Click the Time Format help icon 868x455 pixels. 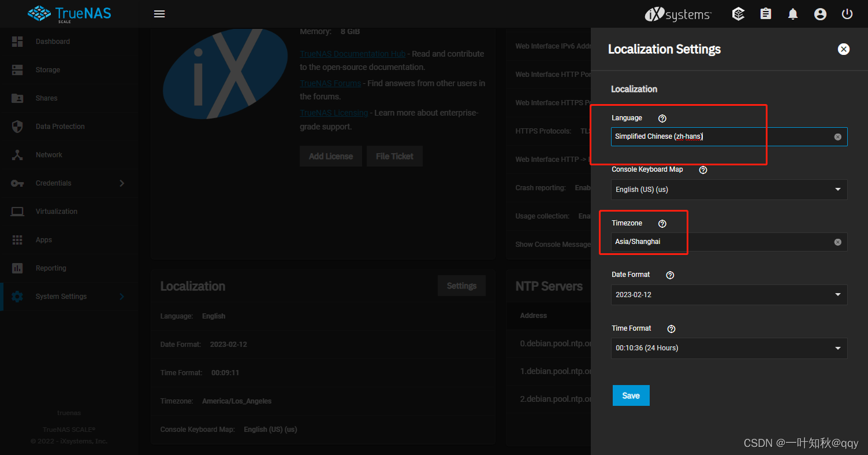point(671,328)
